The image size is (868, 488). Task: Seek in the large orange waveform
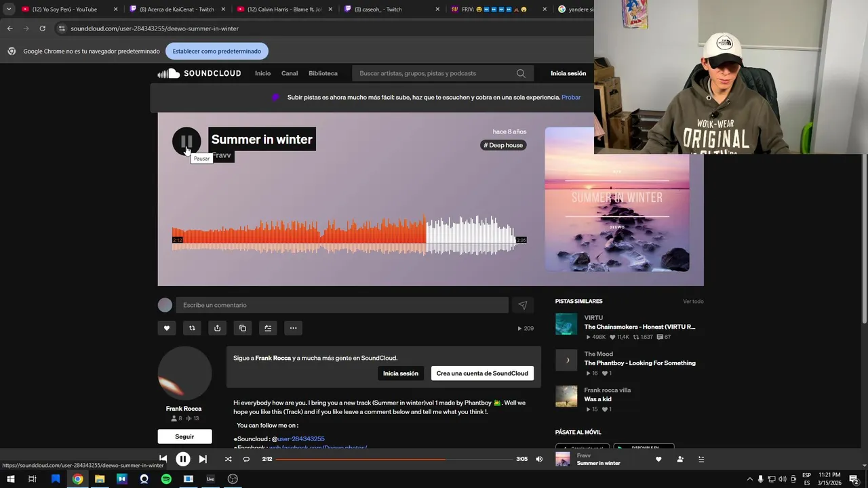(x=344, y=235)
